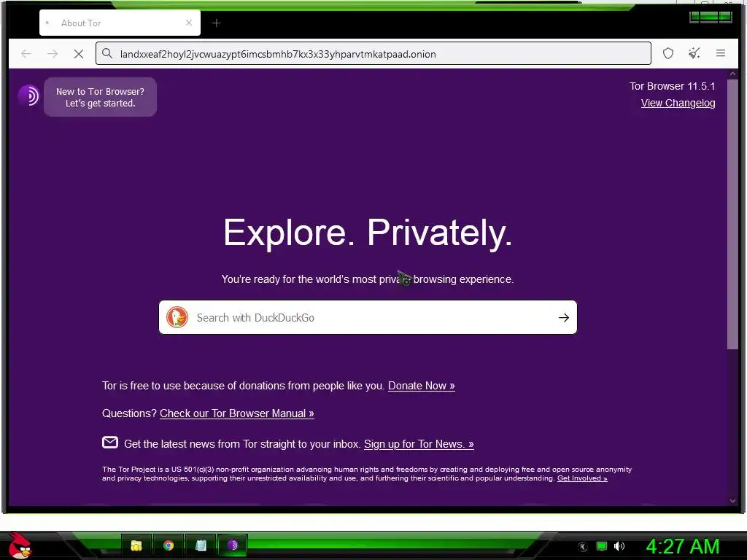This screenshot has height=560, width=747.
Task: Click the 4:27 AM clock
Action: [682, 547]
